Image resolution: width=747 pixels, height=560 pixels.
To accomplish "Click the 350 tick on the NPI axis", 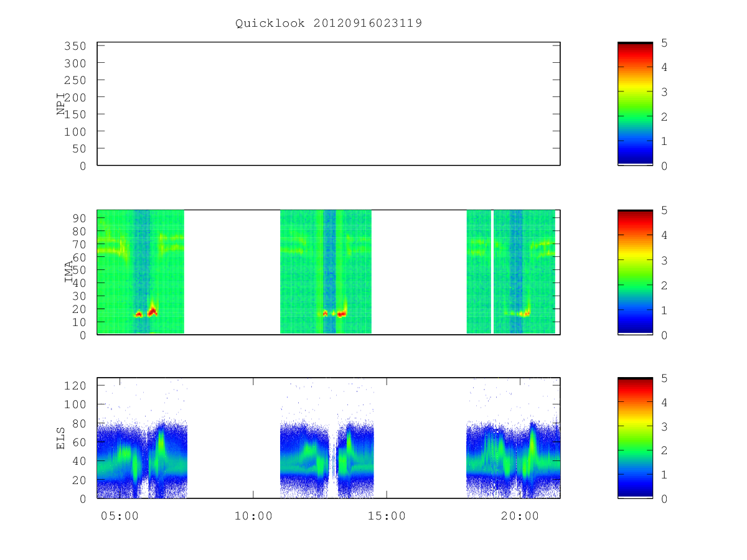I will click(x=75, y=46).
